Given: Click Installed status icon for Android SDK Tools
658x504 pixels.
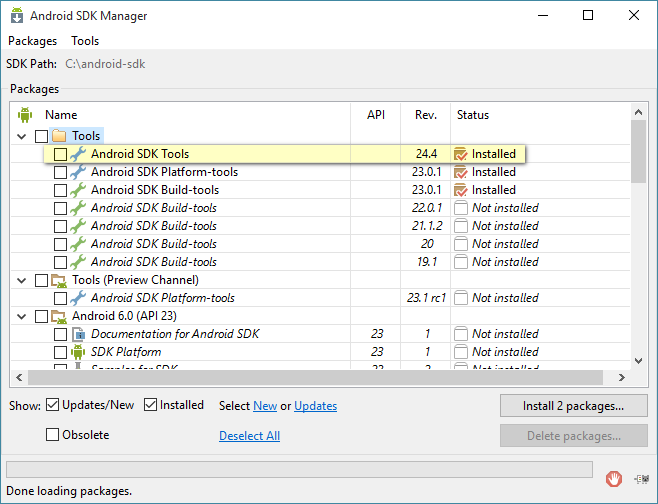Looking at the screenshot, I should [x=460, y=154].
